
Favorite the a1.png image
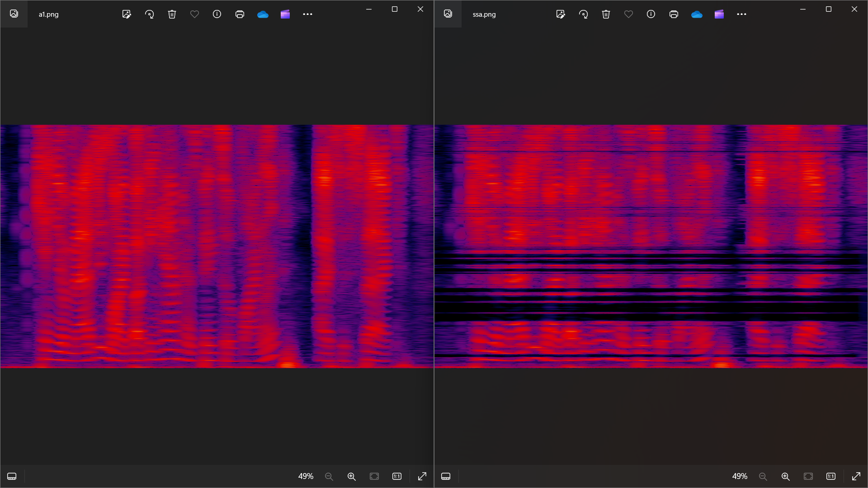point(194,14)
